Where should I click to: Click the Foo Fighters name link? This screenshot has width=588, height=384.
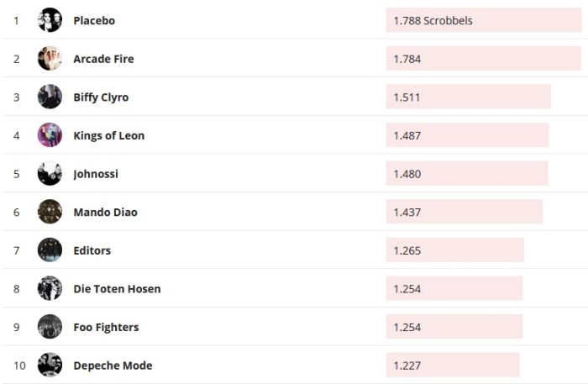tap(106, 327)
